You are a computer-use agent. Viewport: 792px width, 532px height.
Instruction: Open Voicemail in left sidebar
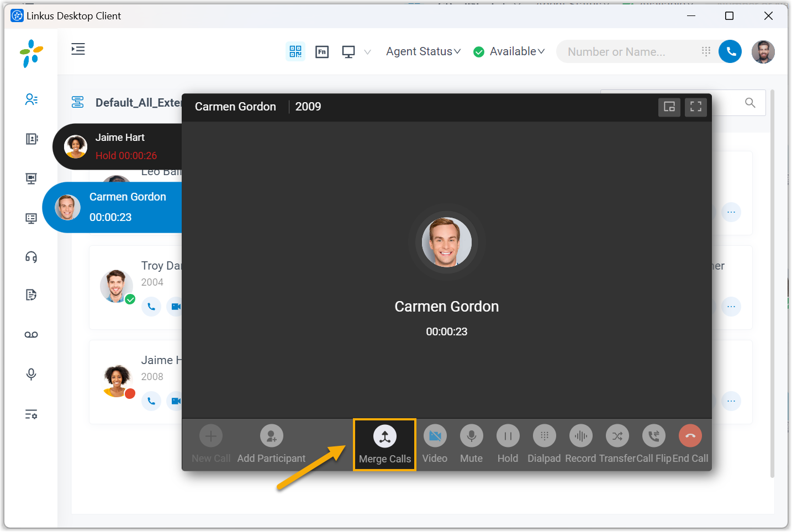pyautogui.click(x=31, y=335)
